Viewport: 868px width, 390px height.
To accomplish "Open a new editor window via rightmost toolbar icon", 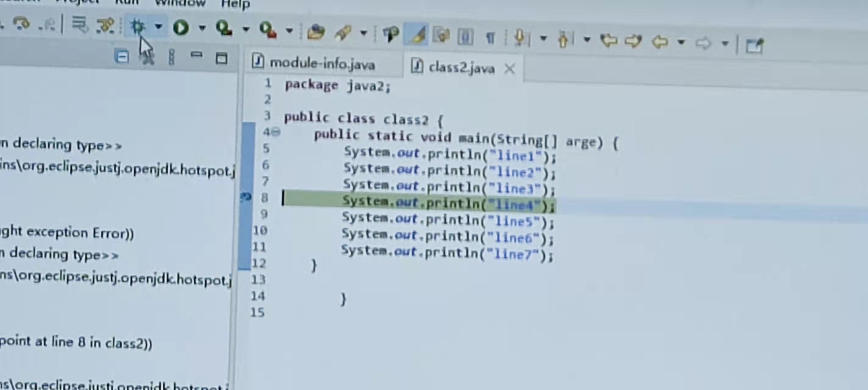I will pos(755,46).
